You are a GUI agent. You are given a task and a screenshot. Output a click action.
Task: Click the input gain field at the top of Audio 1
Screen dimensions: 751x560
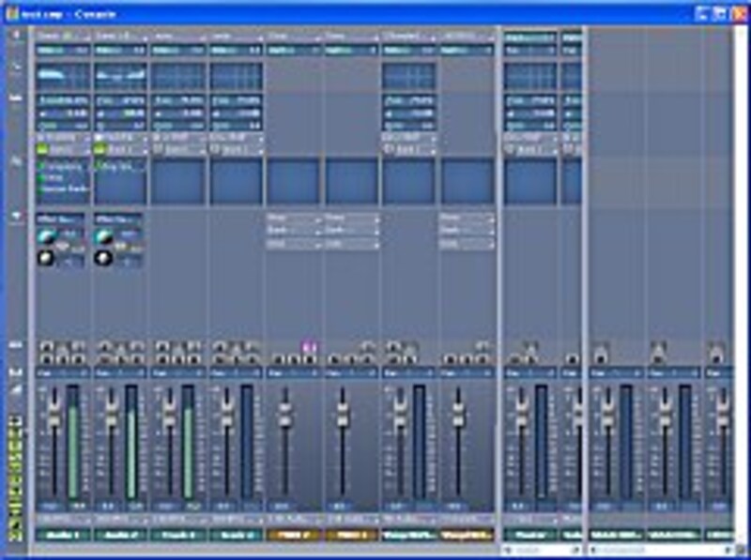click(63, 50)
